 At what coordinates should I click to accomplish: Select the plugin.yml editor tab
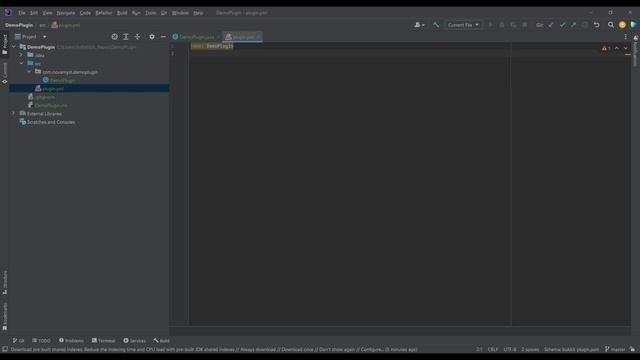(x=242, y=37)
